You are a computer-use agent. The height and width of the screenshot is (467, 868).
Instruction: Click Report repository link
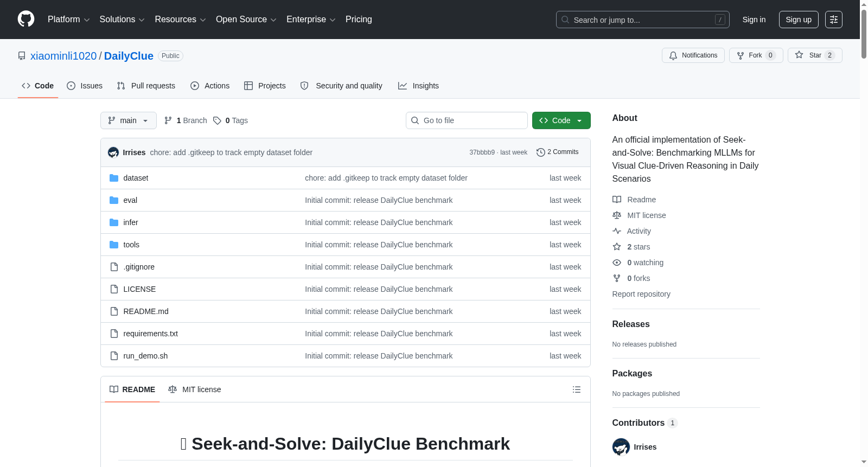641,294
